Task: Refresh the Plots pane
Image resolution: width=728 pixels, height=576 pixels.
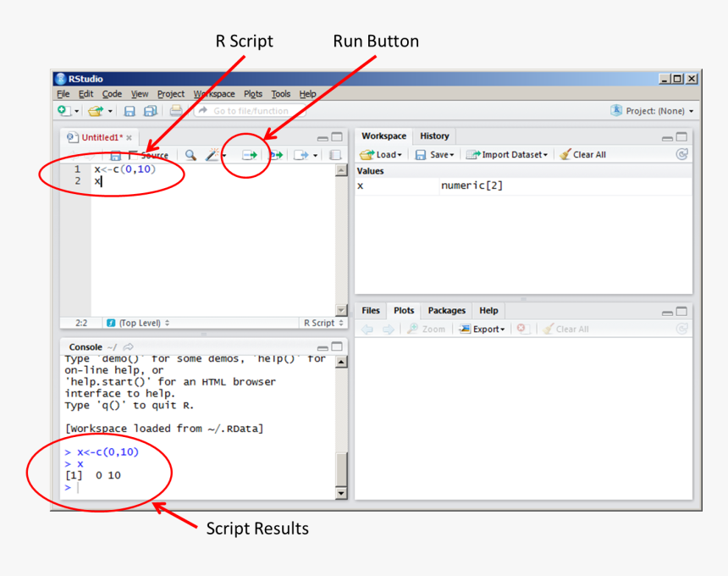Action: (681, 329)
